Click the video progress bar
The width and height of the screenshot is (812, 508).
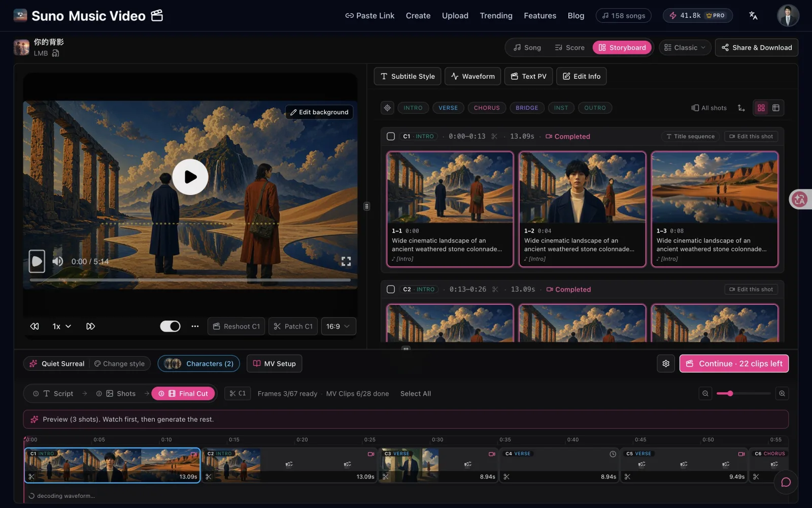pyautogui.click(x=190, y=280)
